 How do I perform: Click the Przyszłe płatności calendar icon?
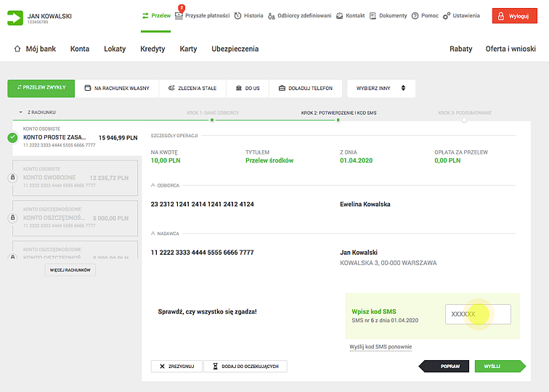pyautogui.click(x=179, y=16)
